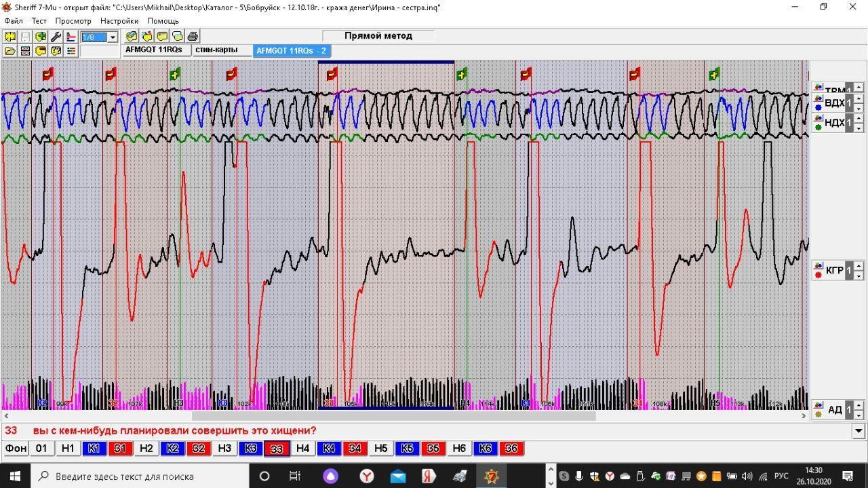Viewport: 868px width, 488px height.
Task: Increase КГР channel gain with up arrow
Action: point(859,266)
